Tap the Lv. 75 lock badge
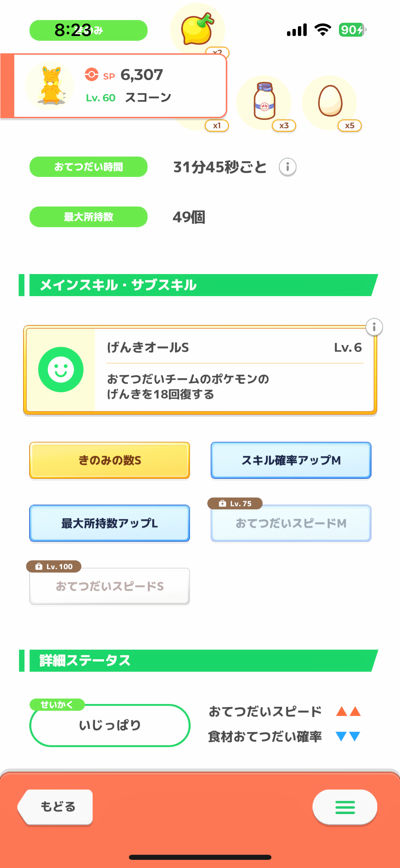Screen dimensions: 400x868 pos(235,503)
